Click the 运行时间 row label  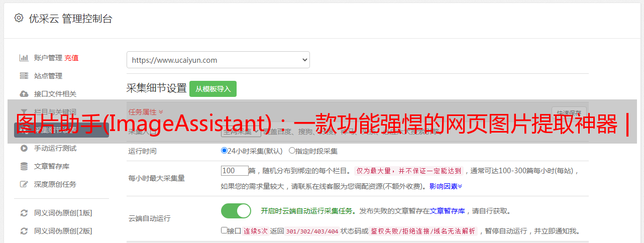click(142, 151)
